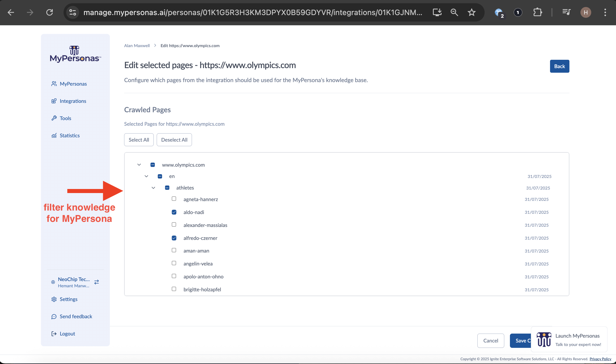Click Deselect All button
The height and width of the screenshot is (364, 616).
pos(174,140)
